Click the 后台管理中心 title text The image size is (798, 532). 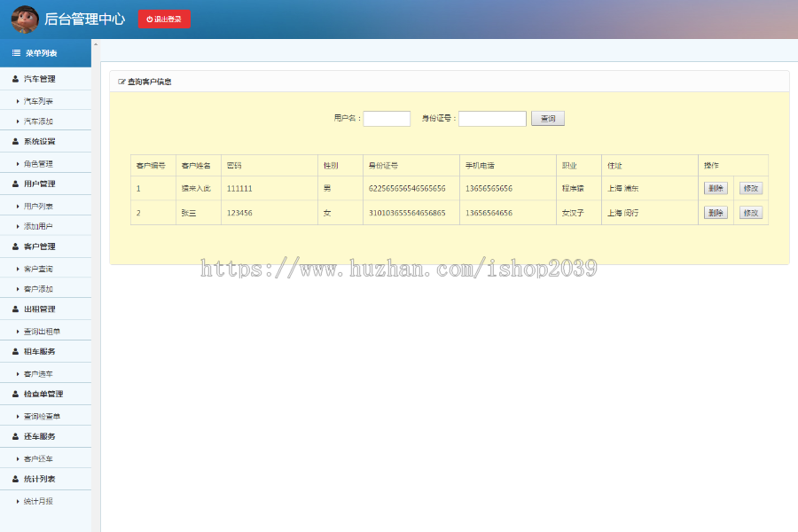(84, 19)
